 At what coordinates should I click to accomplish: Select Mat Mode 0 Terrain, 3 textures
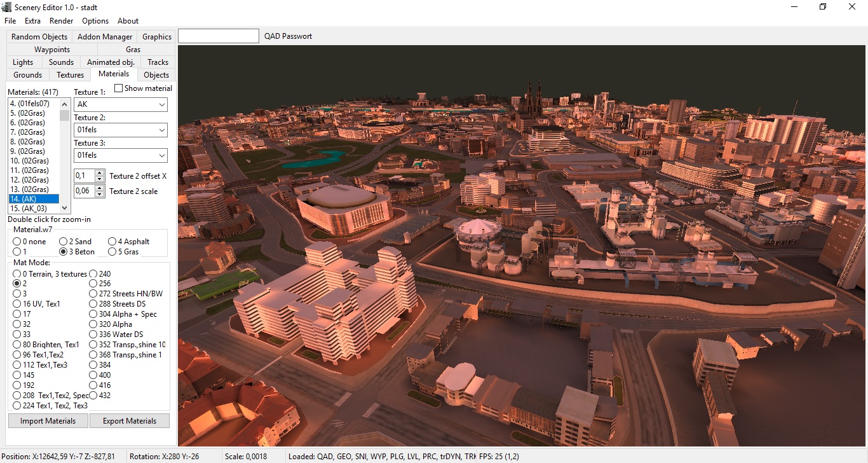[17, 274]
